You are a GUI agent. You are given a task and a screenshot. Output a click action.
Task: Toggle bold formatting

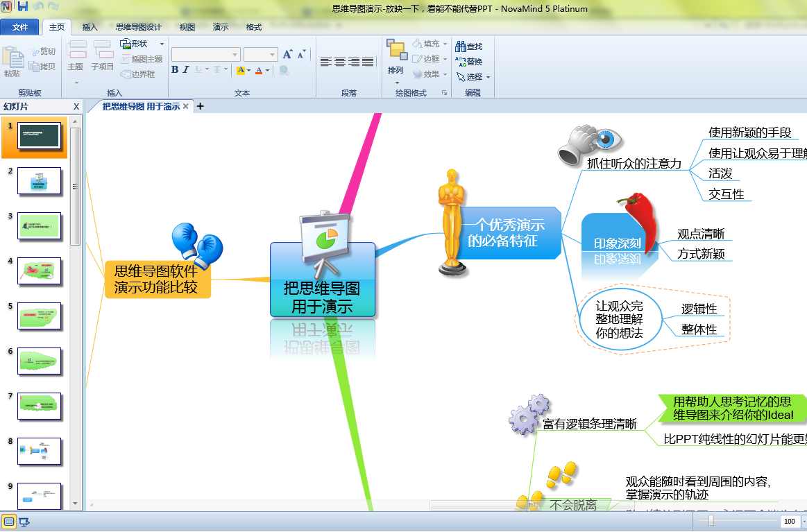(x=175, y=69)
